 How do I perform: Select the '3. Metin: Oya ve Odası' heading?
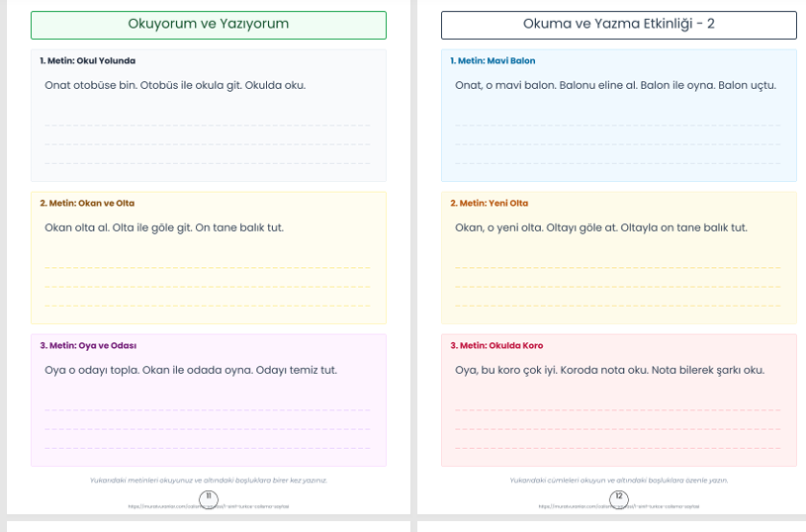point(88,346)
